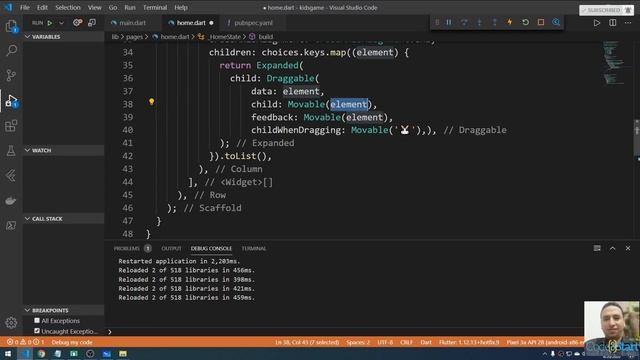The height and width of the screenshot is (360, 640).
Task: Restart the debug session green arrow
Action: click(526, 22)
